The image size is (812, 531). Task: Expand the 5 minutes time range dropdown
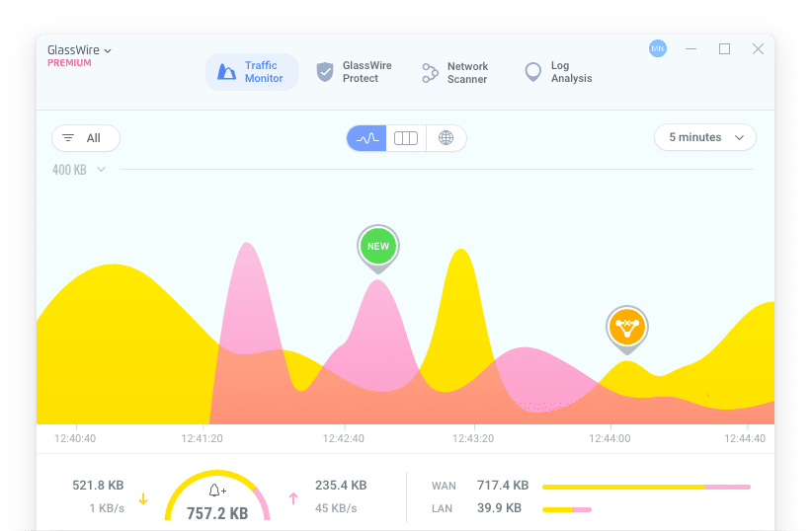pos(704,138)
